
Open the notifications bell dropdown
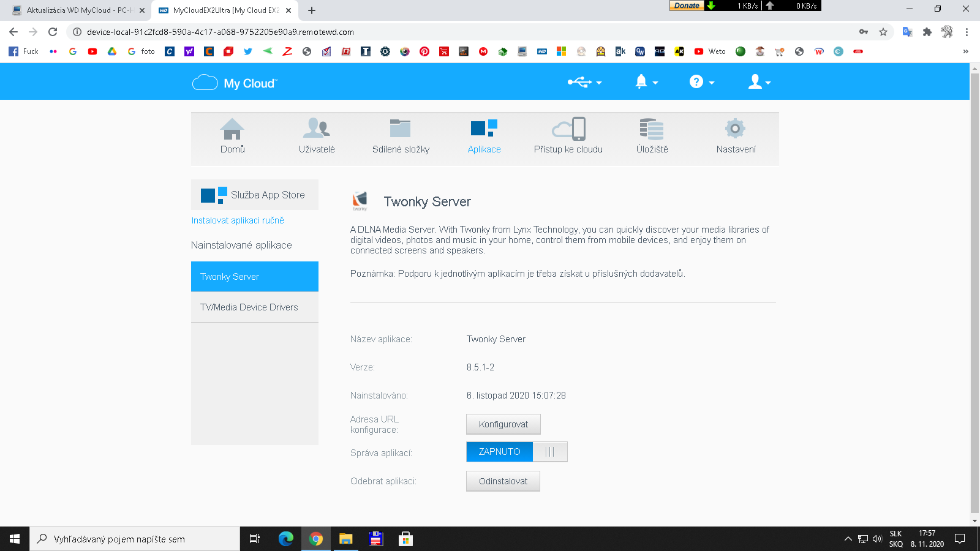tap(646, 82)
